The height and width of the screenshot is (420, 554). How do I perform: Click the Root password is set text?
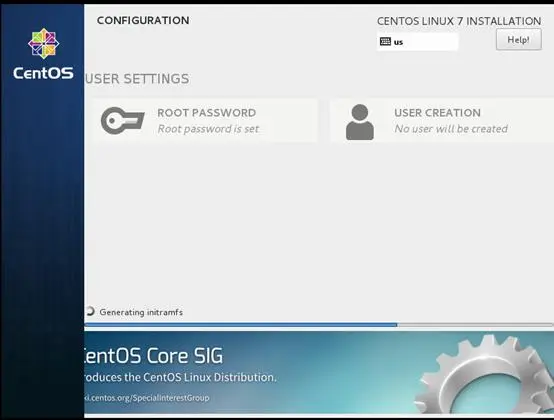208,129
